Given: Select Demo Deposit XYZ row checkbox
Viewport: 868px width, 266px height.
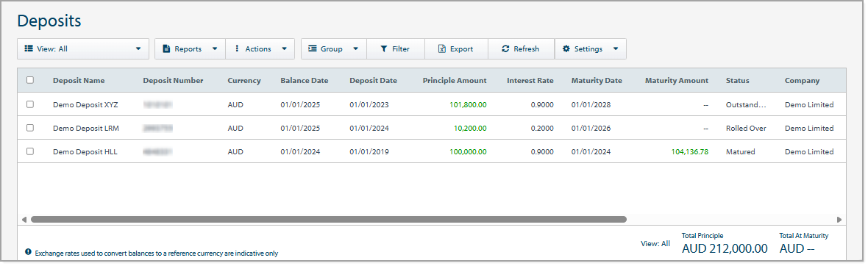Looking at the screenshot, I should [30, 104].
